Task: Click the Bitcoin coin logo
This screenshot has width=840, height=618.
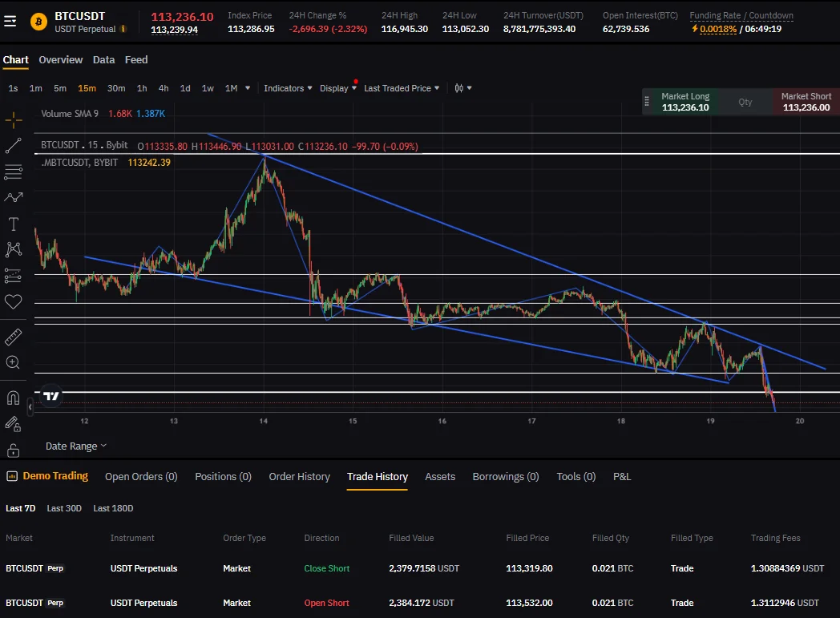Action: click(x=38, y=22)
